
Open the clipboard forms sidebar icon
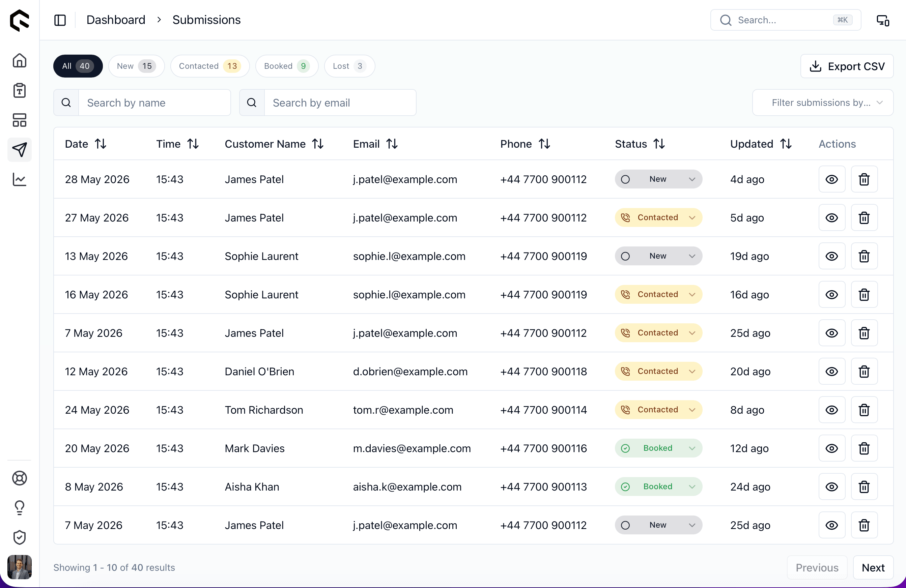click(x=20, y=91)
